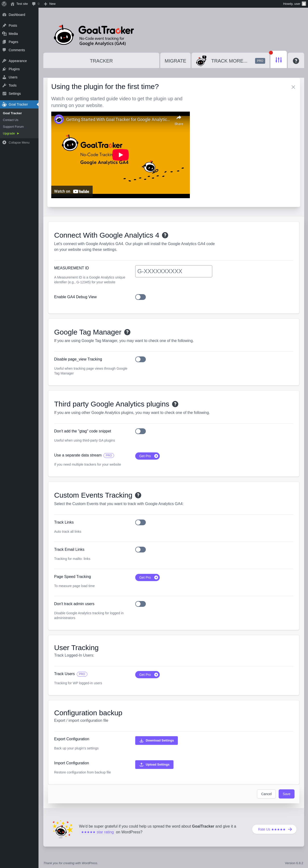Toggle Disable page_view Tracking

click(140, 359)
